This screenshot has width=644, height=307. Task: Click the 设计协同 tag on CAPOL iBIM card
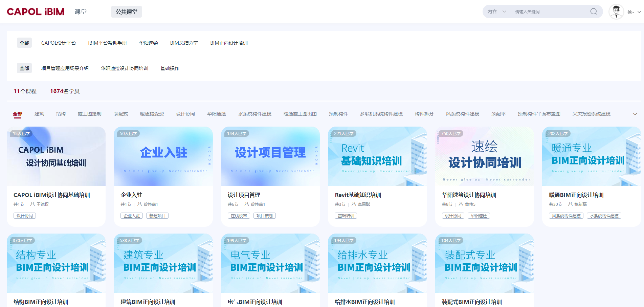25,216
